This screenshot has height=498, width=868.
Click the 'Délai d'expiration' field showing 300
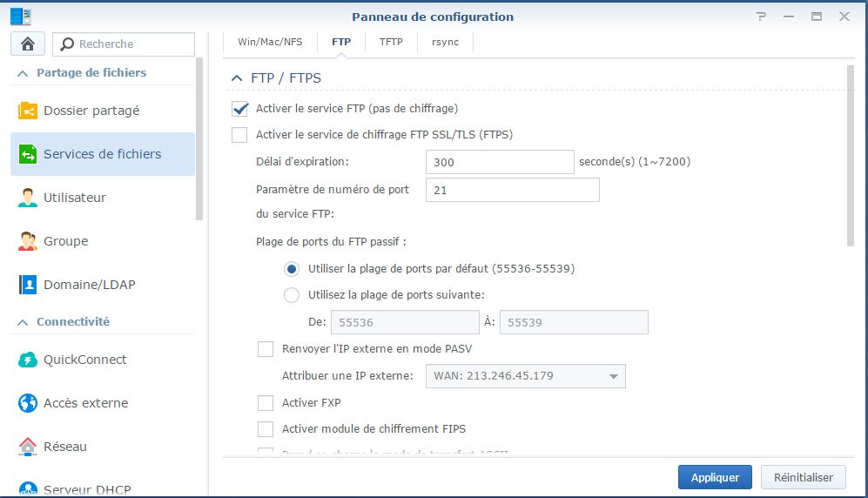click(x=500, y=162)
